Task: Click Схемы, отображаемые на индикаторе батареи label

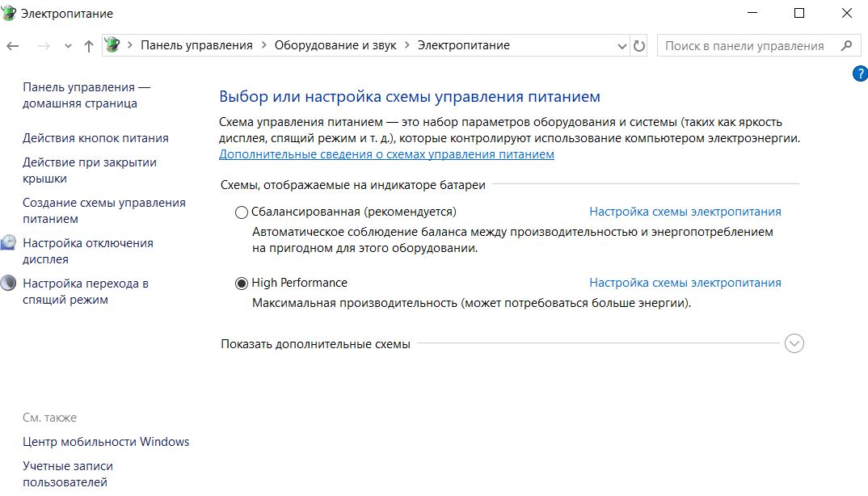Action: [x=352, y=186]
